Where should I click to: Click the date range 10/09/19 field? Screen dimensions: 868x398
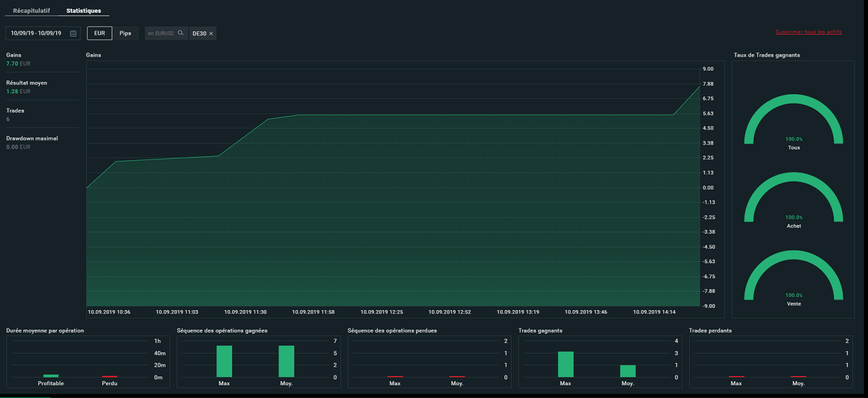pos(36,34)
